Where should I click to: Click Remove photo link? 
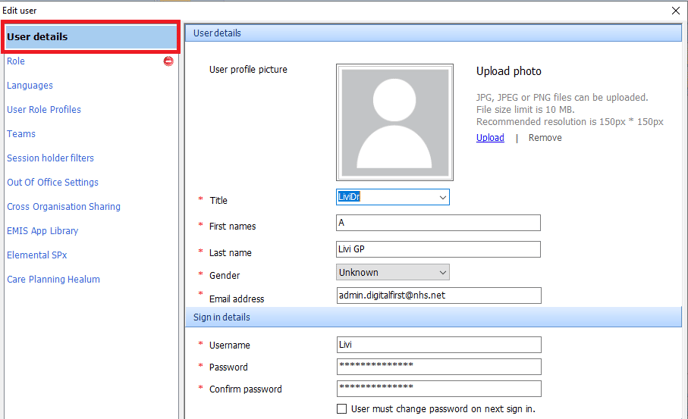(545, 138)
